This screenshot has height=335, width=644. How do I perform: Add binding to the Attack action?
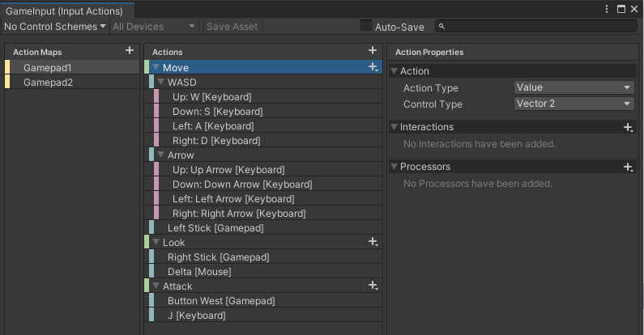(x=373, y=286)
